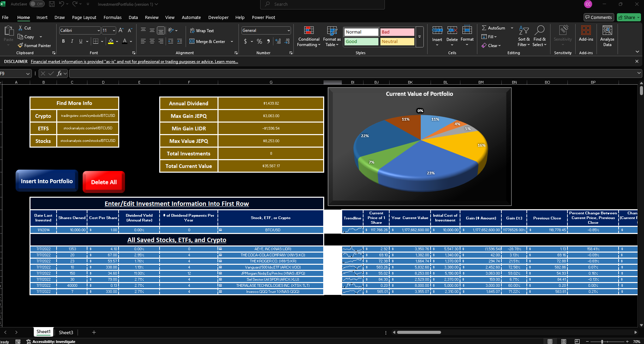Open the Comments pane button

tap(599, 17)
